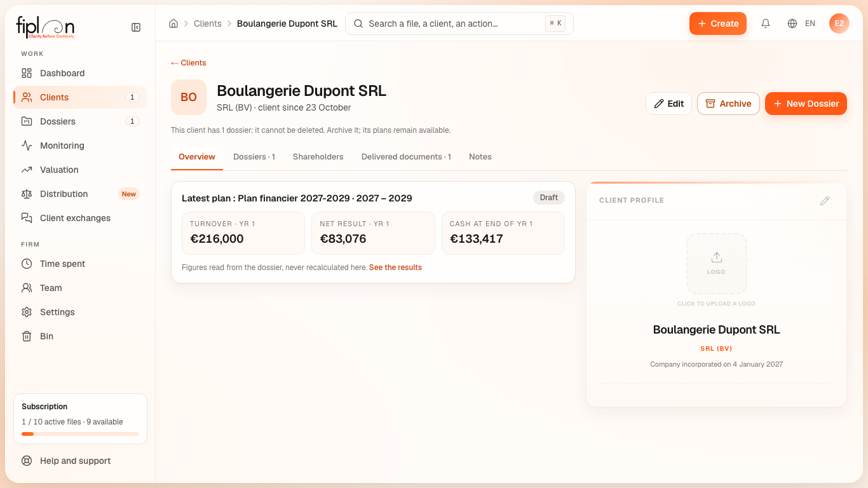Screen dimensions: 868x488
Task: Click the Turnover Yr 1 card
Action: [x=243, y=233]
